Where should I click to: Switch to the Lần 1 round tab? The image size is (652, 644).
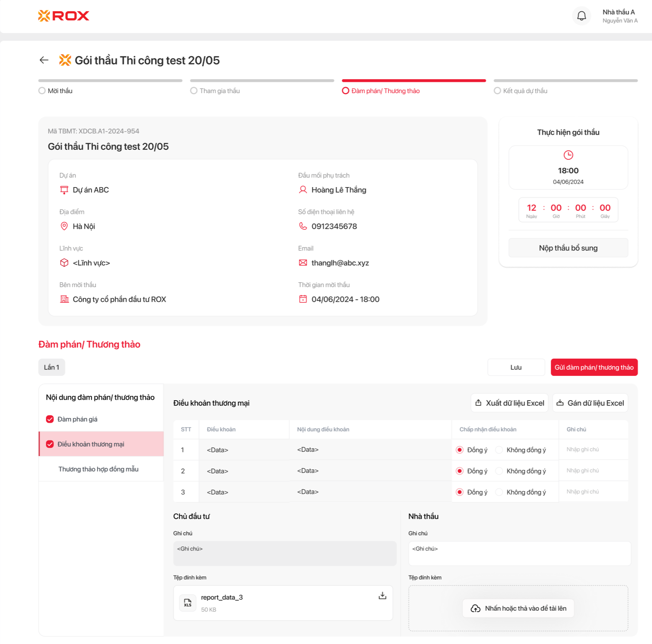tap(52, 367)
